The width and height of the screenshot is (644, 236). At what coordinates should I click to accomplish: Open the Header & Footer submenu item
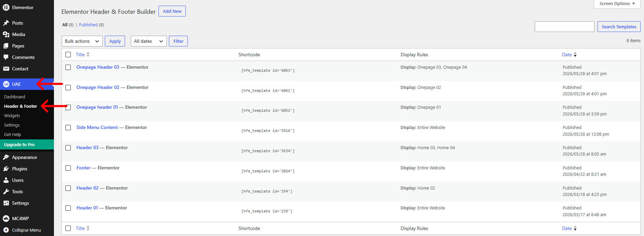(x=21, y=106)
